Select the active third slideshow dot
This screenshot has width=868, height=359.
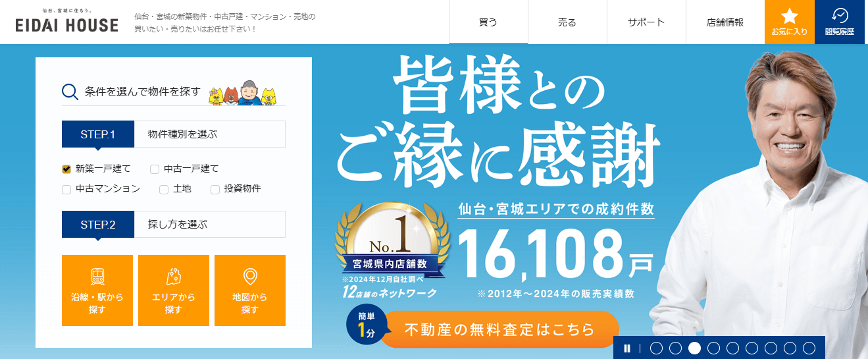pos(694,348)
